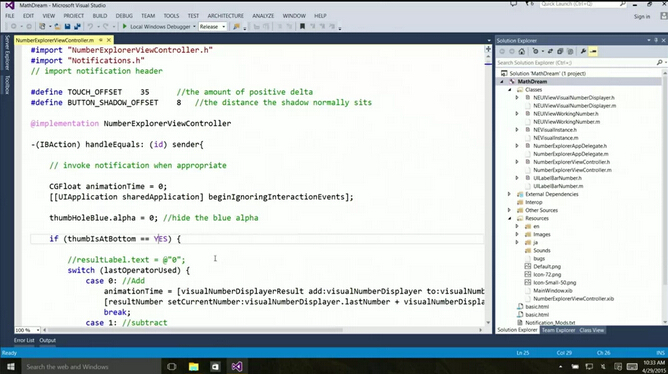
Task: Click the Save file toolbar icon
Action: pos(67,26)
